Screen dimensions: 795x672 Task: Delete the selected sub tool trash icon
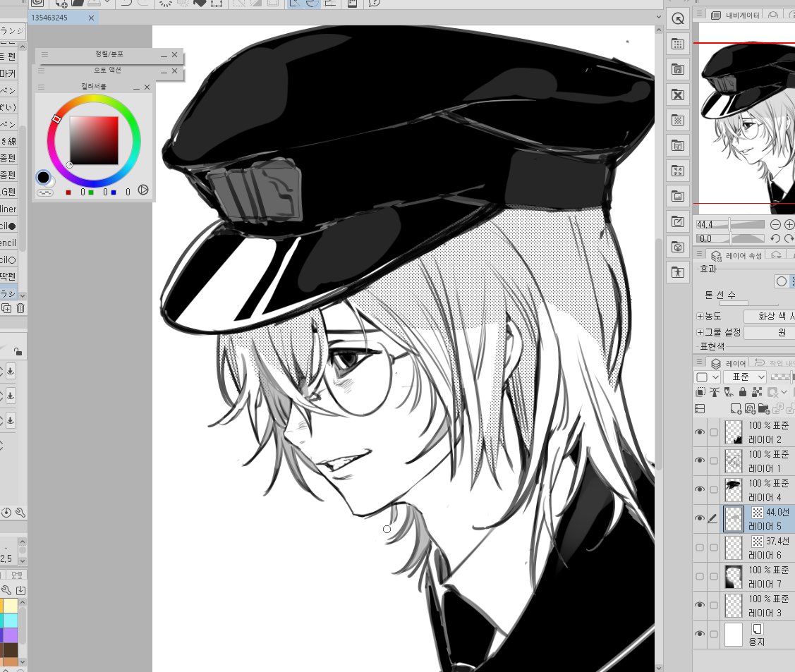coord(20,308)
